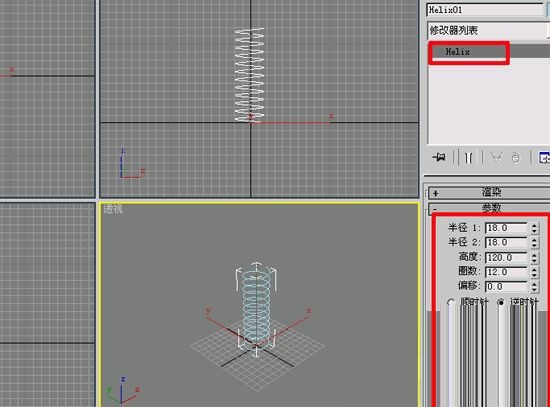550x407 pixels.
Task: Click the 半径 2 spinner arrows
Action: 534,243
